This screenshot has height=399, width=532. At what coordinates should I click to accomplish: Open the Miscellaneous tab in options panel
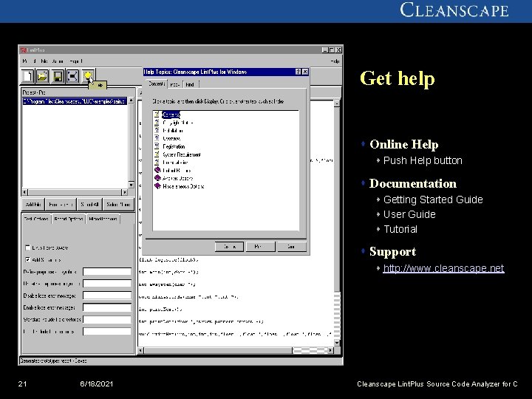pos(103,219)
